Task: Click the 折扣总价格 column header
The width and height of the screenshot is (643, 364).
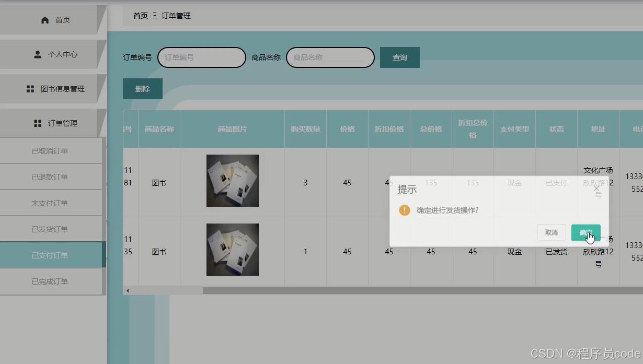Action: point(473,129)
